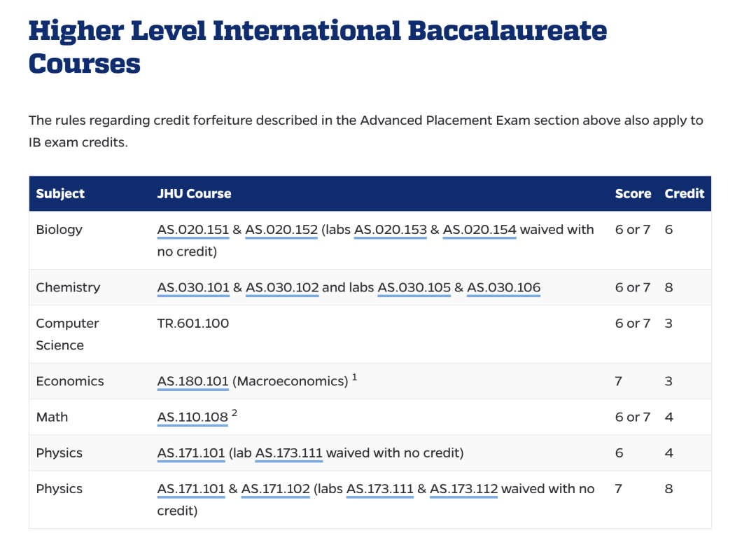Select the Subject column header
756x538 pixels.
(60, 193)
